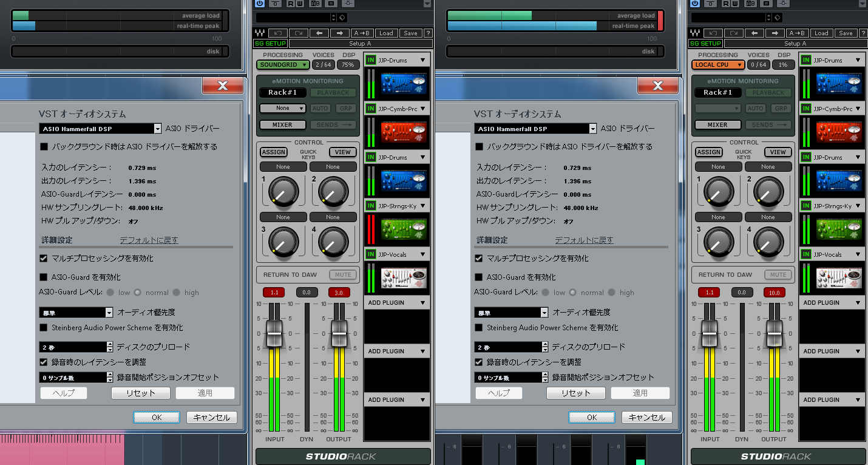
Task: Click Setup A preset bar in SoundGrid StudioRack
Action: pos(361,43)
